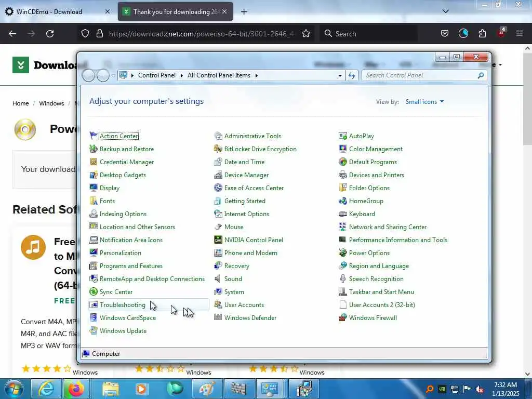The width and height of the screenshot is (532, 399).
Task: Refresh the Control Panel view button
Action: coord(352,76)
